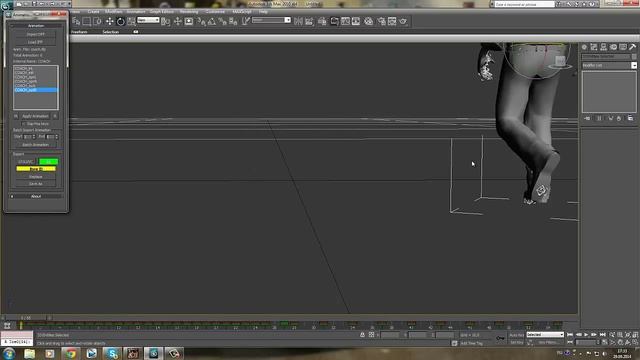Toggle the Snaps Toggle icon

tap(202, 21)
